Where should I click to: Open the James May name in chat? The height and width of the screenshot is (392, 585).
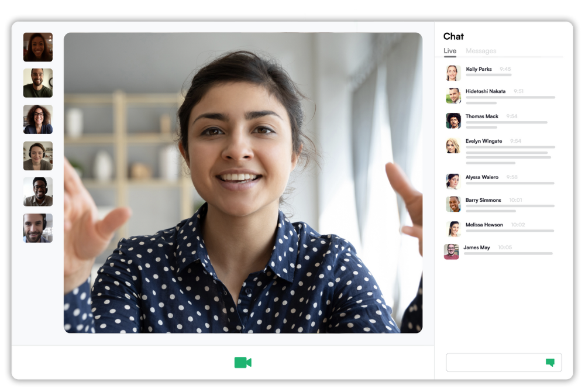click(x=476, y=247)
